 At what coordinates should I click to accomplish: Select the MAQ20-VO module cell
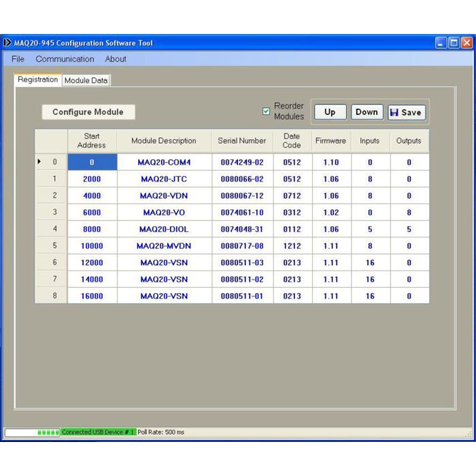[165, 212]
